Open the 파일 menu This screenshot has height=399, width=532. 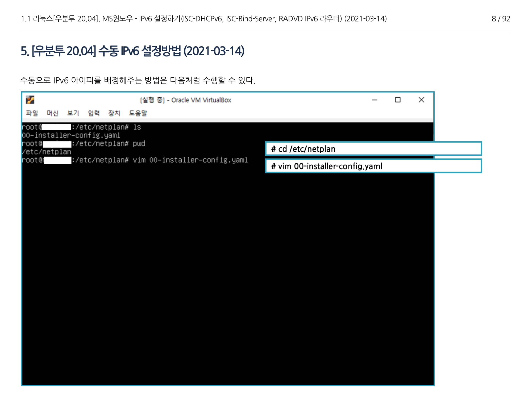tap(32, 113)
